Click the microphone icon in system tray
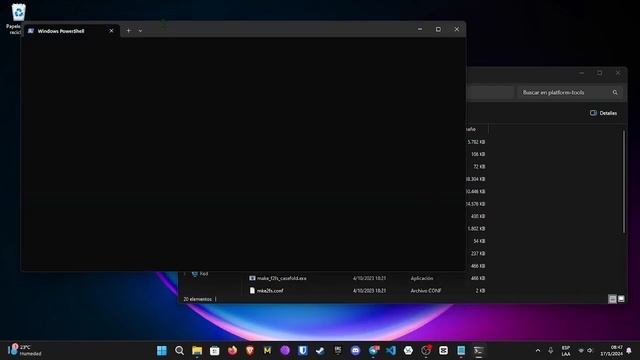 (x=551, y=351)
